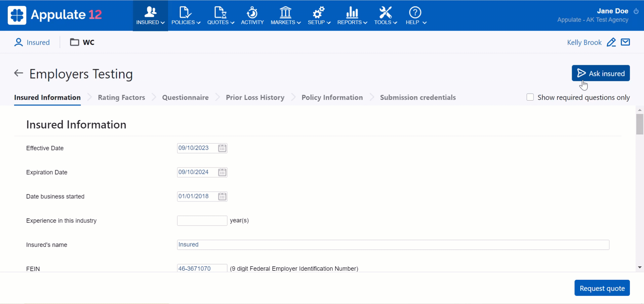Switch to the Submission credentials tab
The width and height of the screenshot is (644, 304).
(418, 98)
